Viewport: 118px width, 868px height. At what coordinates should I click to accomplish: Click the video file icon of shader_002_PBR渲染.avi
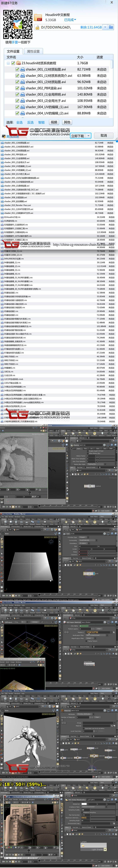point(23,88)
